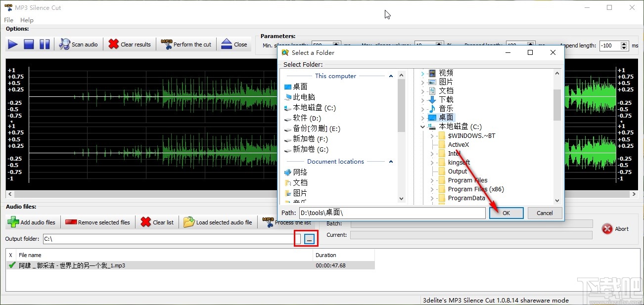The width and height of the screenshot is (644, 305).
Task: Expand the Program Files tree node
Action: (x=431, y=180)
